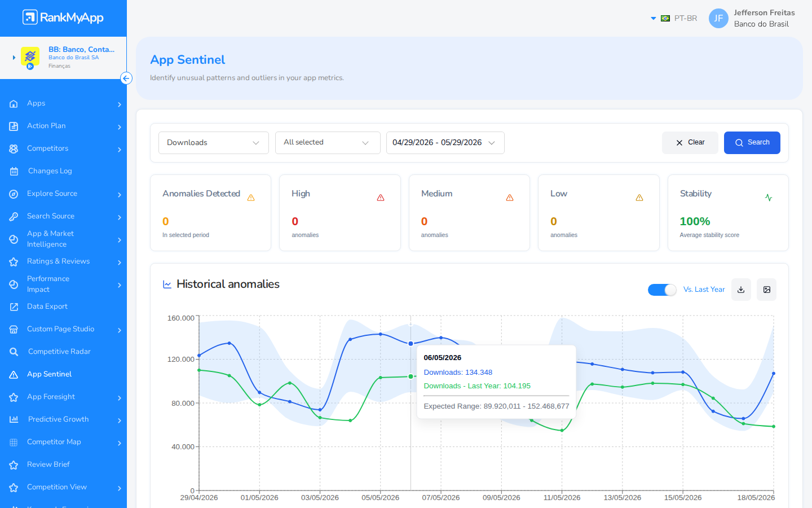The image size is (812, 508).
Task: Expand the Apps menu chevron
Action: coord(120,104)
